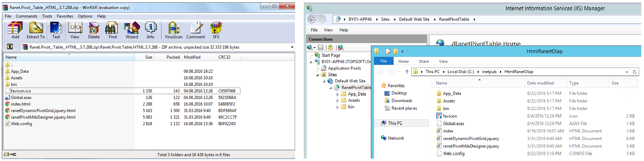644x161 pixels.
Task: Open the Explorer quick access customize dropdown
Action: pyautogui.click(x=402, y=52)
